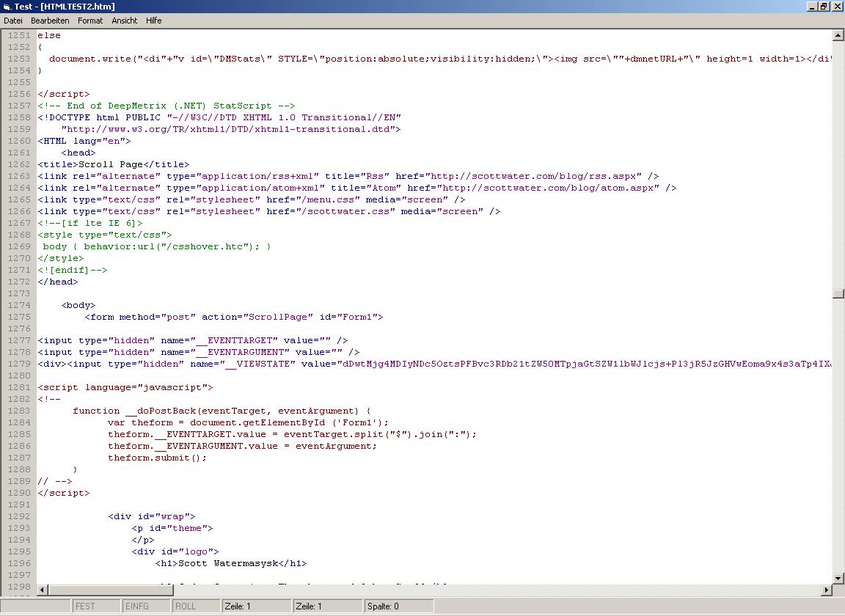Click line number 1283 in gutter
The width and height of the screenshot is (845, 616).
[x=19, y=411]
